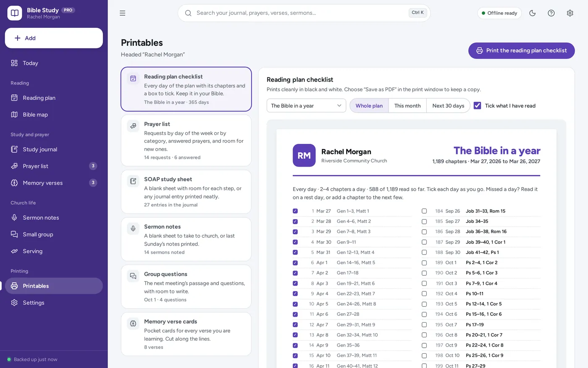The height and width of the screenshot is (368, 588).
Task: Toggle checkbox for day 1 Mar 27
Action: coord(295,211)
